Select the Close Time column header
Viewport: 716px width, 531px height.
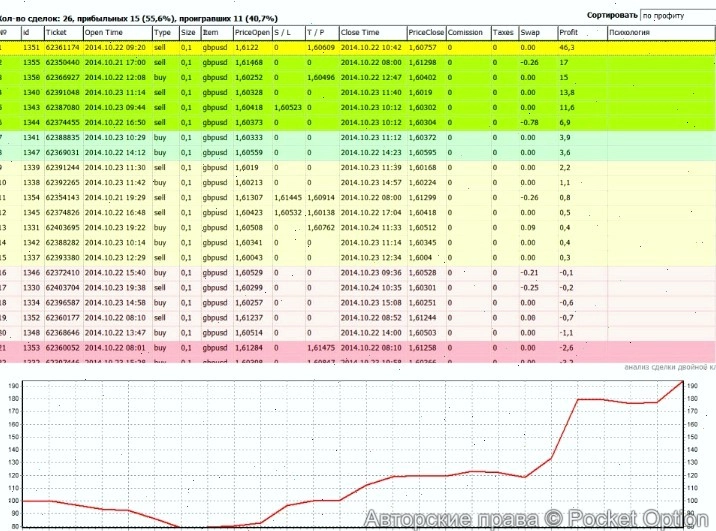tap(360, 32)
